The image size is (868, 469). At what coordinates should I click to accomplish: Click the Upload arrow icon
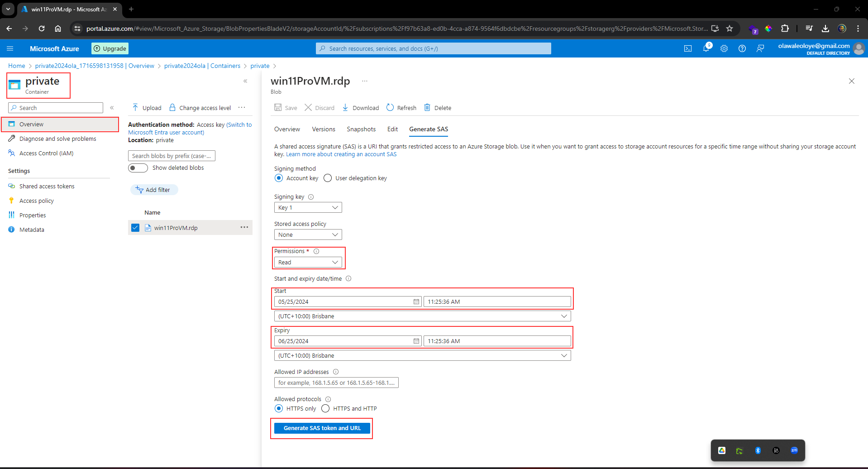[135, 107]
